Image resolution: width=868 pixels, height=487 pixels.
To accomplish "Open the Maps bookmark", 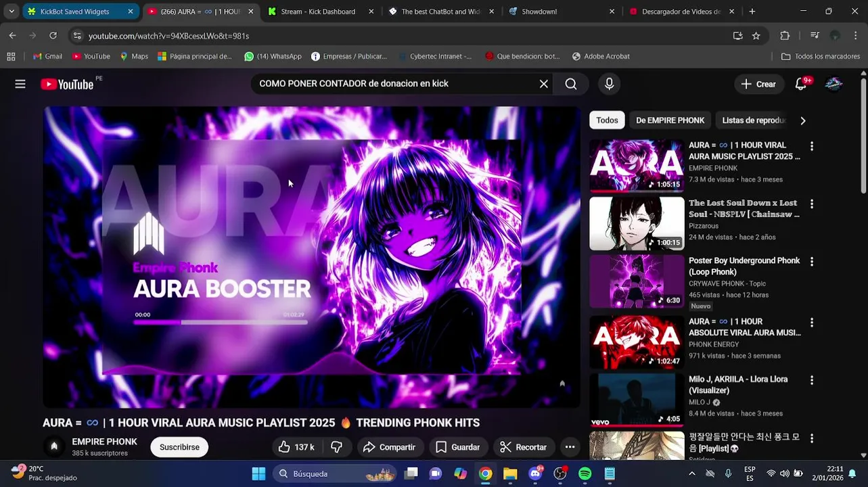I will tap(134, 57).
